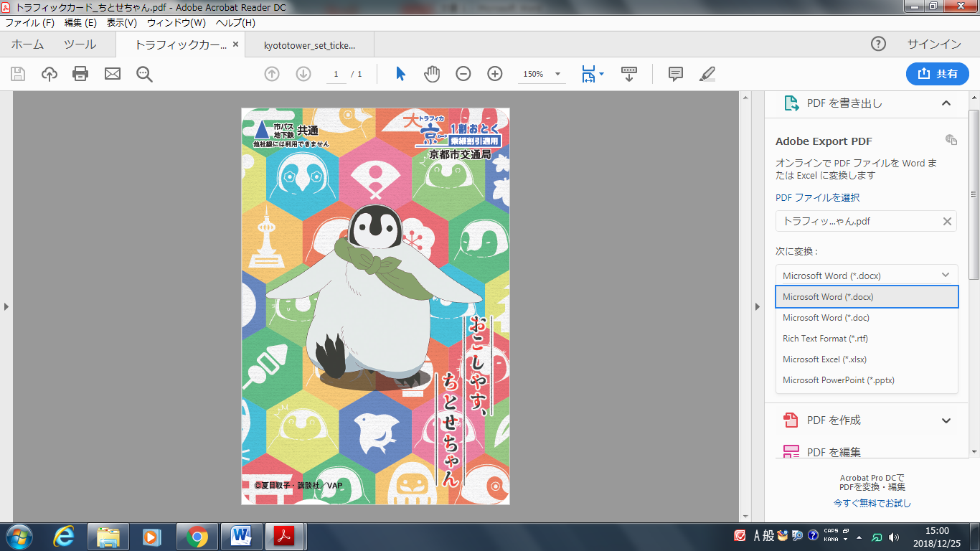The height and width of the screenshot is (551, 980).
Task: Choose Rich Text Format (*.rtf) option
Action: (867, 339)
